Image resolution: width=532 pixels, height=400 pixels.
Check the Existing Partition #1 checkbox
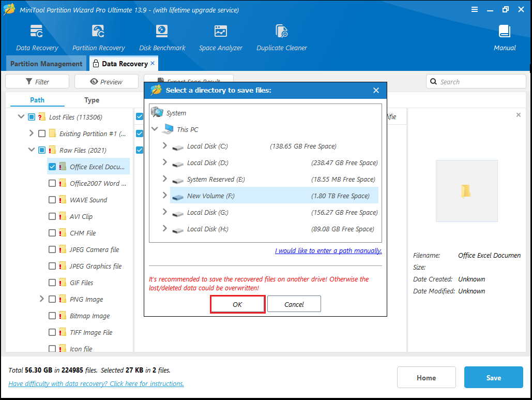pos(42,134)
